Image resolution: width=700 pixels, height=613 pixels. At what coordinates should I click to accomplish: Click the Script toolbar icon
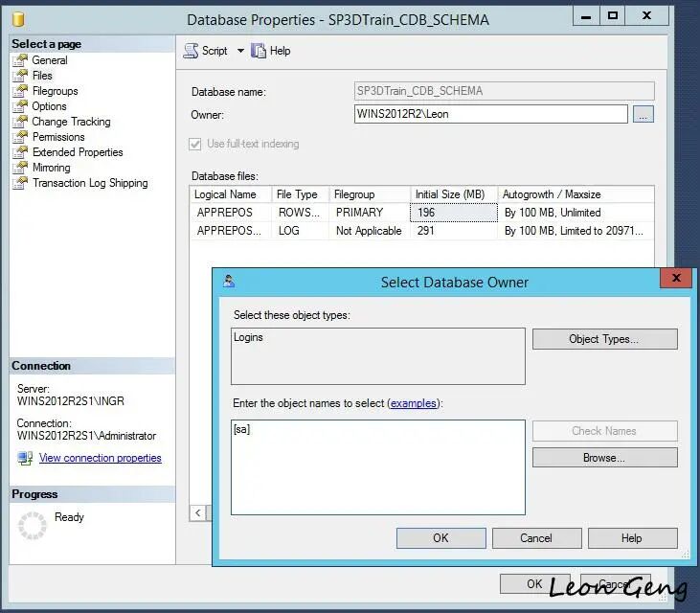[192, 51]
